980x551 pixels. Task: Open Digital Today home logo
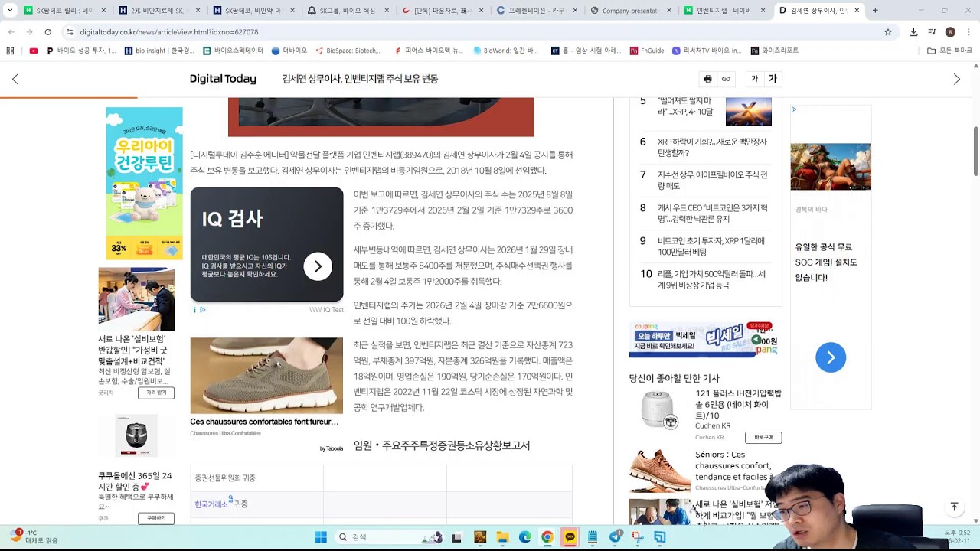[x=223, y=79]
